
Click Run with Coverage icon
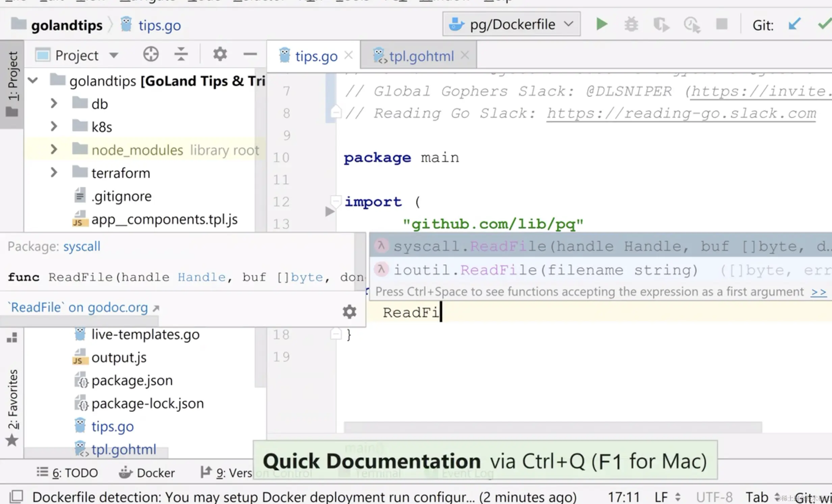(x=661, y=25)
